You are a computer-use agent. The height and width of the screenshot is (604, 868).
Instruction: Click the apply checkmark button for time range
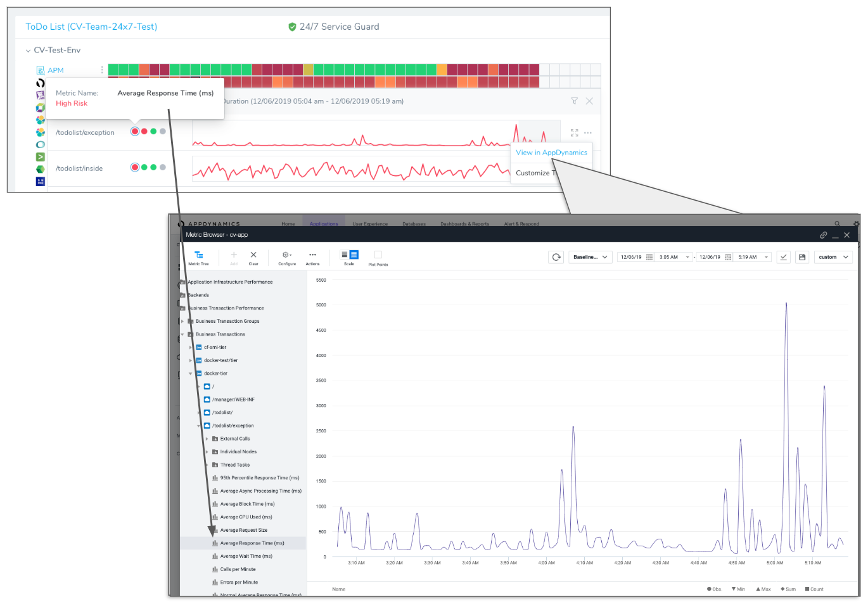[784, 257]
